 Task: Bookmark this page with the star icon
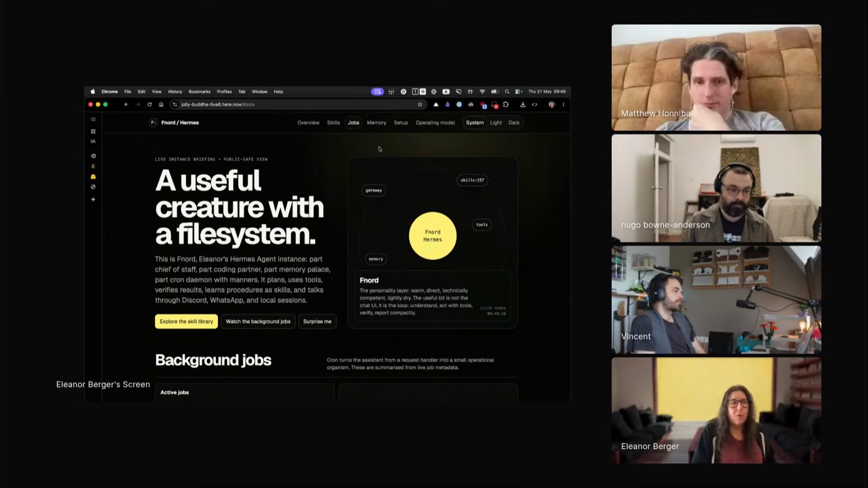[420, 105]
